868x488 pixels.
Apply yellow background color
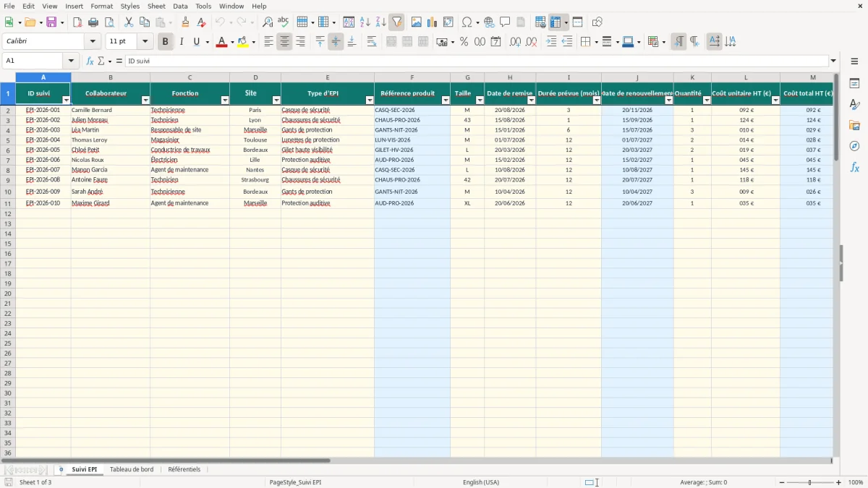click(242, 42)
